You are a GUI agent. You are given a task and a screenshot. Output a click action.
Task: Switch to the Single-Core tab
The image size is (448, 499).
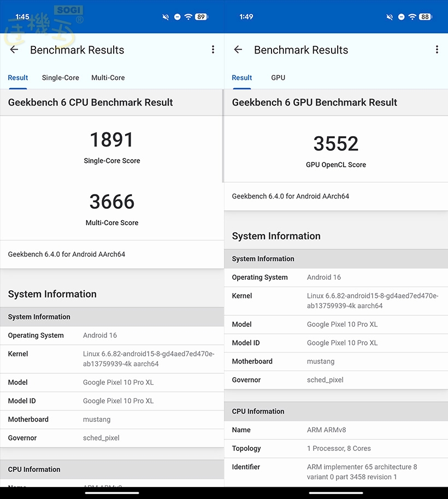point(61,78)
